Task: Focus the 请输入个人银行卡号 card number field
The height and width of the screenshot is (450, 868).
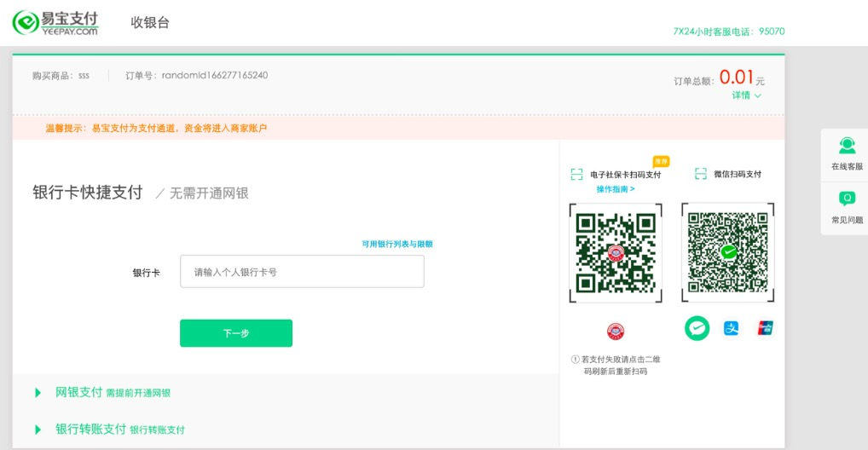Action: [302, 271]
